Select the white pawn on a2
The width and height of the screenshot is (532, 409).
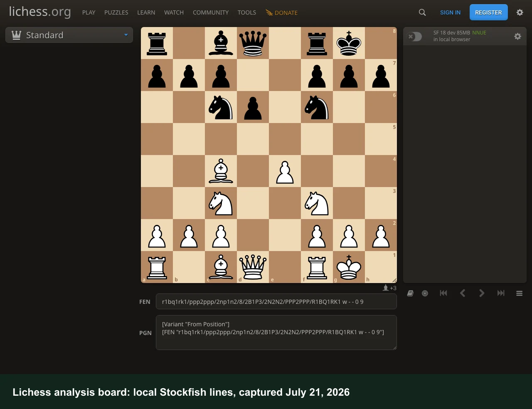tap(157, 235)
